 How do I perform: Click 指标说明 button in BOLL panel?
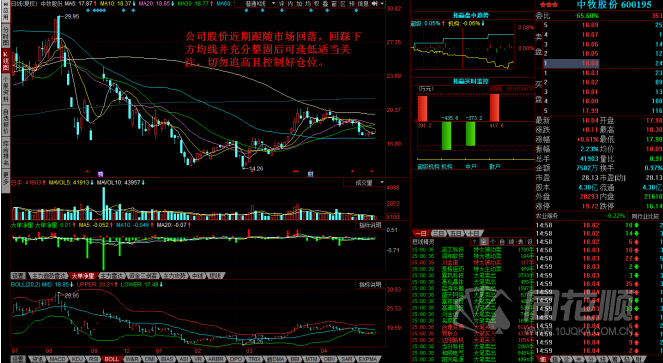coord(370,284)
